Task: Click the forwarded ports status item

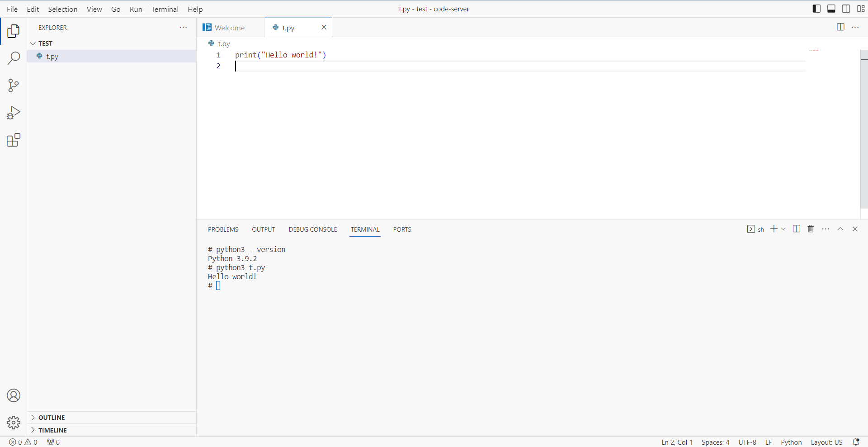Action: pos(53,442)
